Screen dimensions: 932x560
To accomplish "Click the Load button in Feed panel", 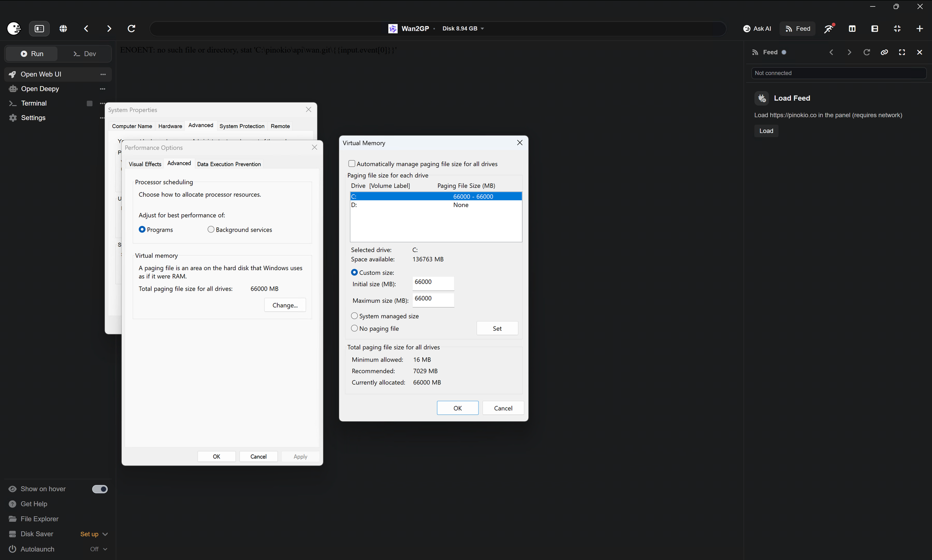I will pos(766,131).
